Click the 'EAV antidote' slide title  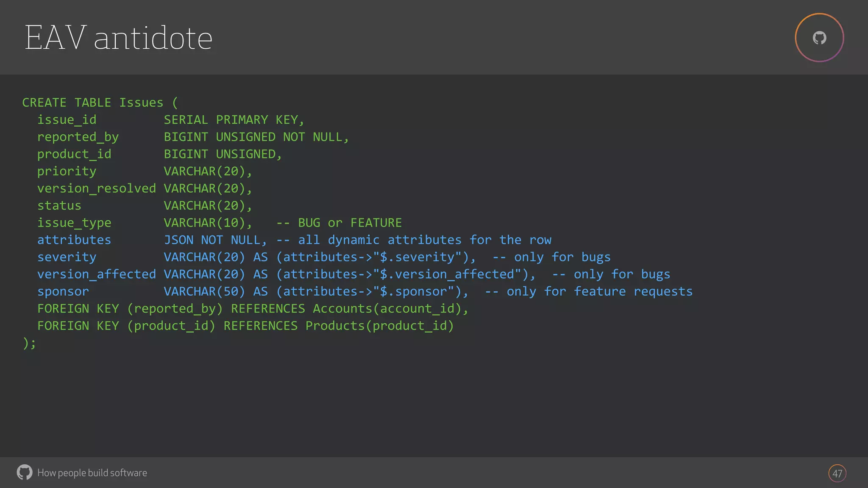click(x=119, y=38)
